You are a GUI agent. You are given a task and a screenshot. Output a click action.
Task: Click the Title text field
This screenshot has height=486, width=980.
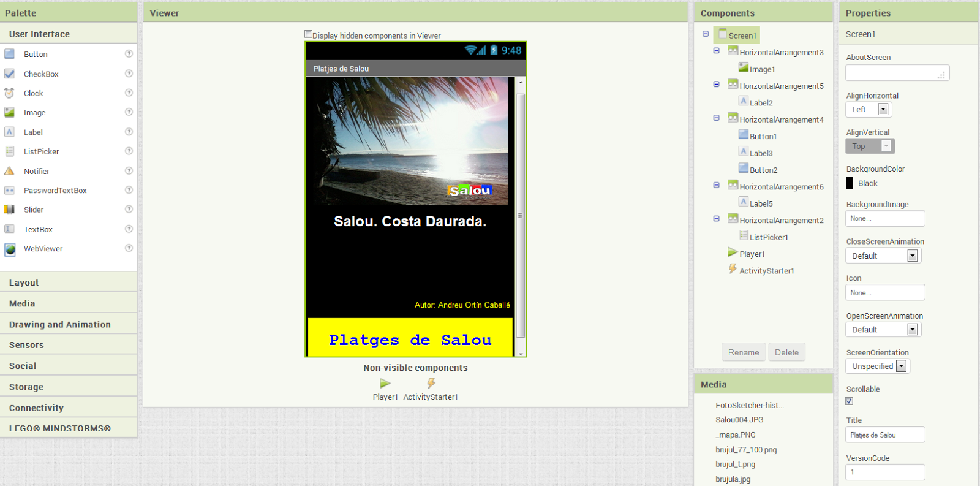coord(885,435)
